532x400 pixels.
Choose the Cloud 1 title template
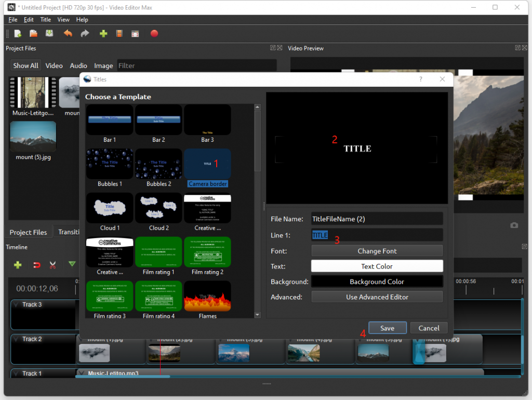click(x=110, y=212)
